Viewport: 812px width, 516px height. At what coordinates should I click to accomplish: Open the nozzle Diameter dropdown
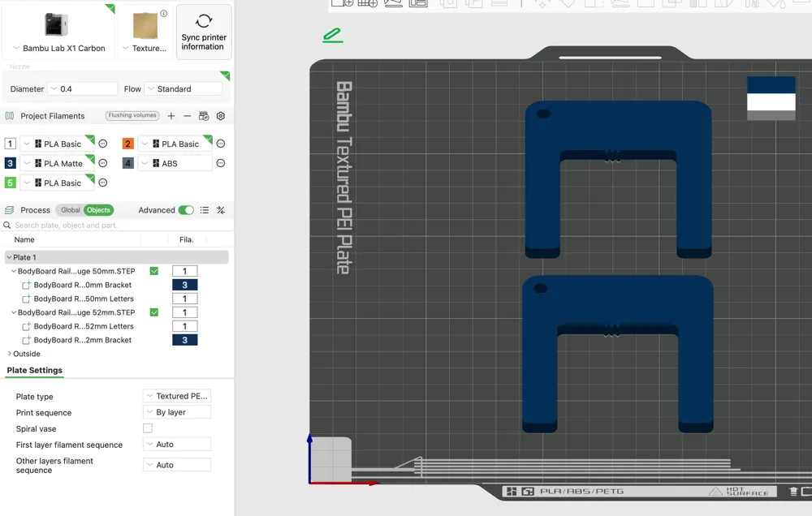coord(82,89)
